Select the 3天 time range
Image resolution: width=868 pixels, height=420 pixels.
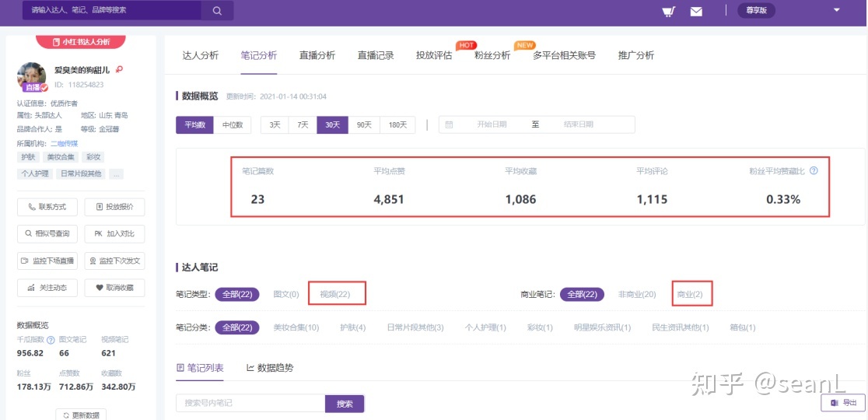coord(275,125)
